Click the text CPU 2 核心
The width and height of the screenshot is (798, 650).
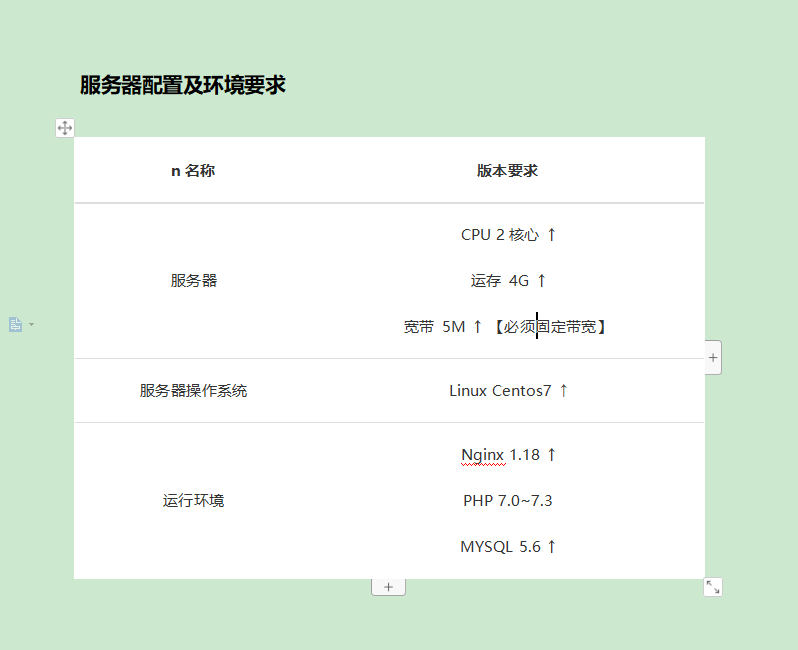tap(500, 235)
